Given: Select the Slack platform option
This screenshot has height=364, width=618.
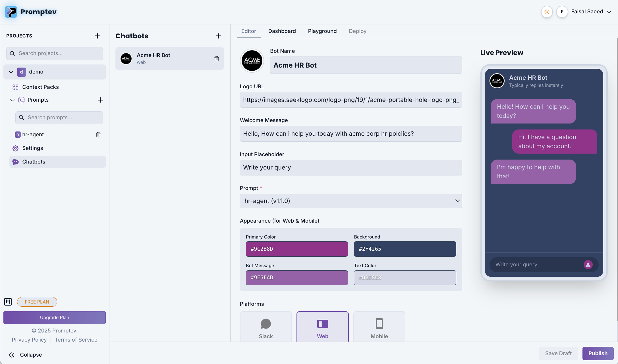Looking at the screenshot, I should pyautogui.click(x=266, y=327).
